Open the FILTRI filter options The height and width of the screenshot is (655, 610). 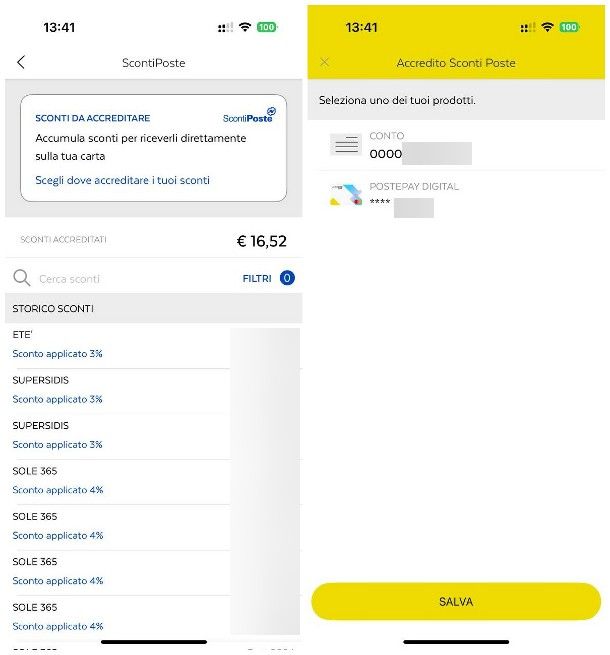pos(257,278)
